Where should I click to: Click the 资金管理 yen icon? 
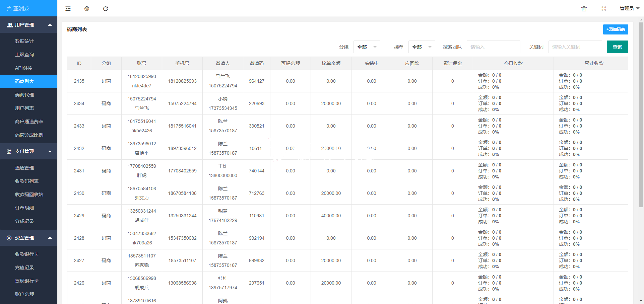tap(9, 238)
